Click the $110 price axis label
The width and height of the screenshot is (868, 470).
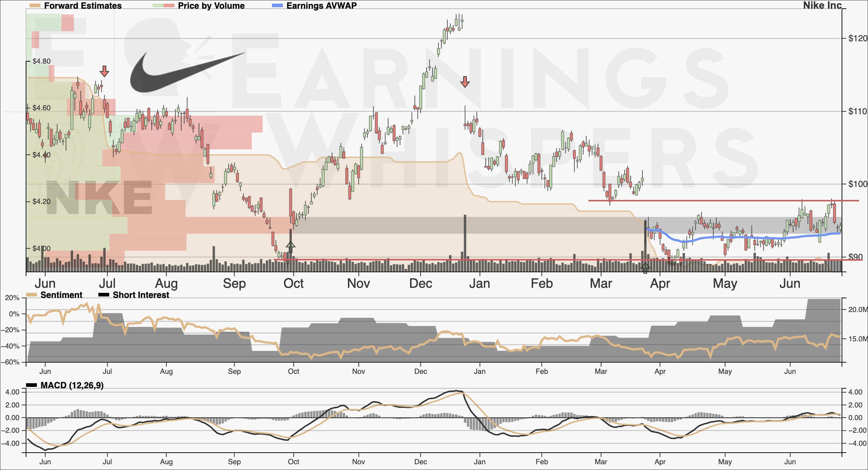[858, 111]
